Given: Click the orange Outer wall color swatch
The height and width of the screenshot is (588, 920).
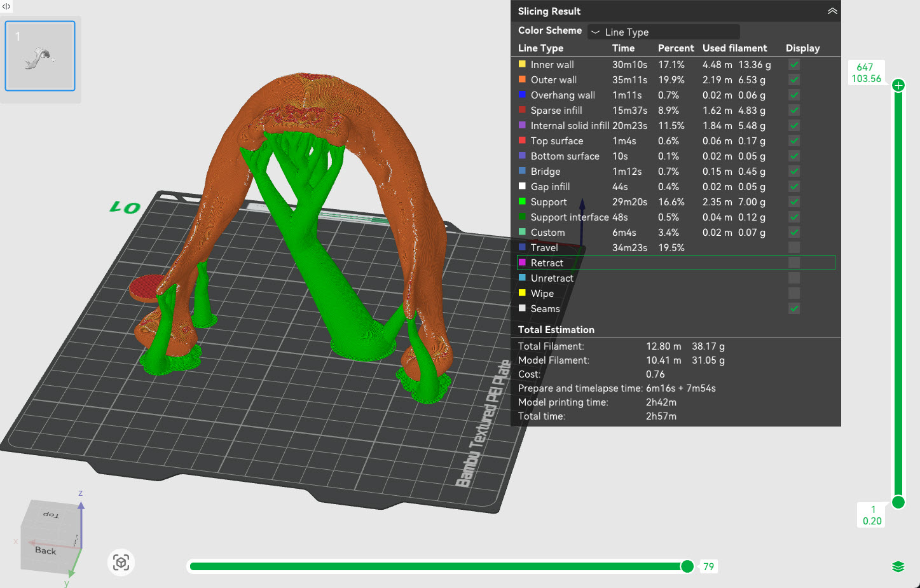Looking at the screenshot, I should (x=522, y=79).
